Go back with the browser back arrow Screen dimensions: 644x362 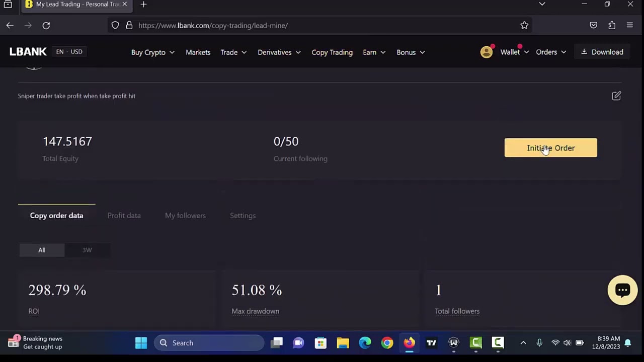10,25
